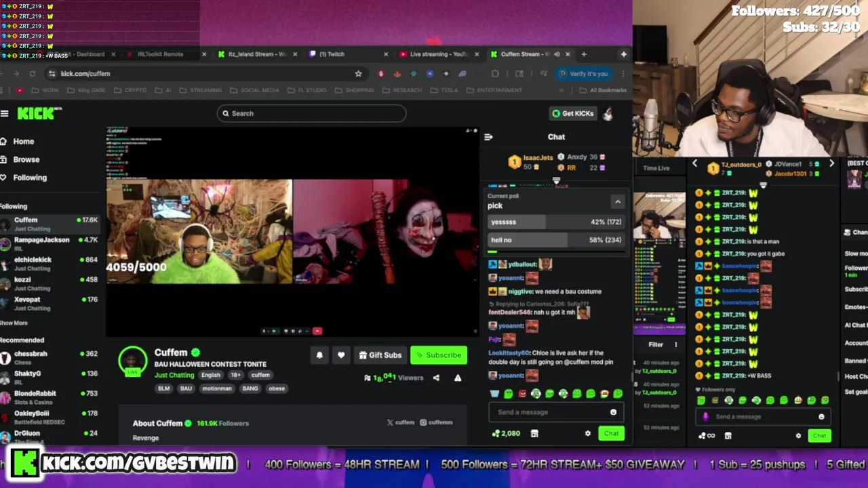Open browser extensions puzzle icon
Viewport: 868px width, 488px height.
[495, 74]
